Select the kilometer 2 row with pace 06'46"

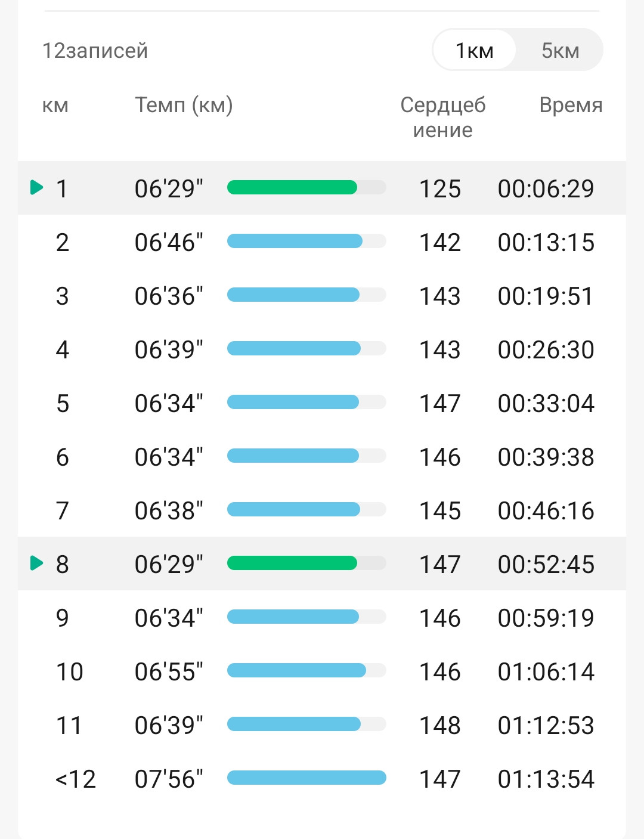pyautogui.click(x=322, y=242)
